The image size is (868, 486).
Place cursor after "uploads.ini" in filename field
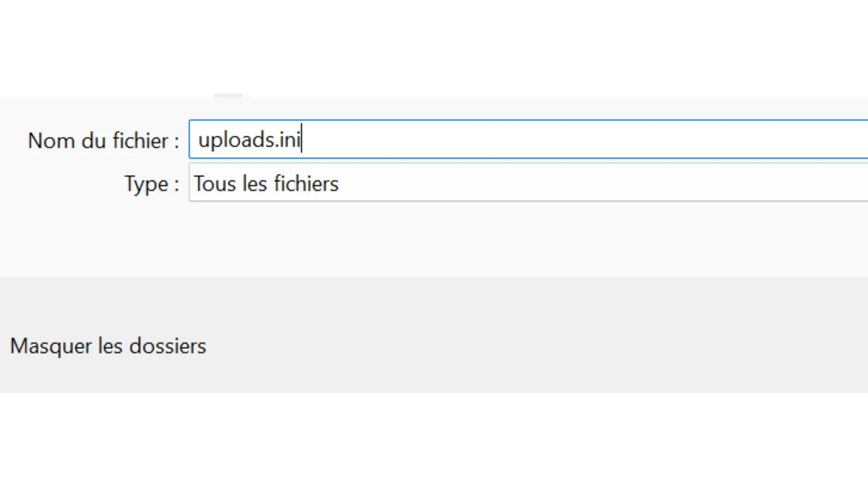[x=302, y=140]
